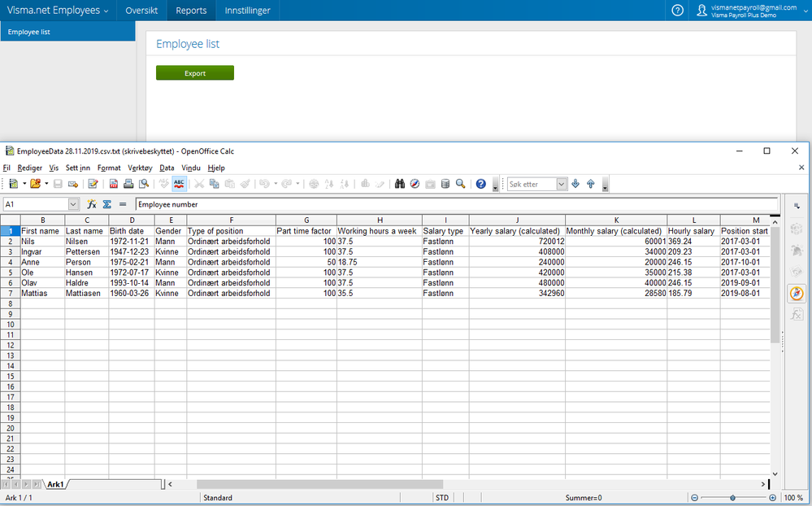Click Visma help icon in top bar
The width and height of the screenshot is (812, 506).
tap(678, 11)
